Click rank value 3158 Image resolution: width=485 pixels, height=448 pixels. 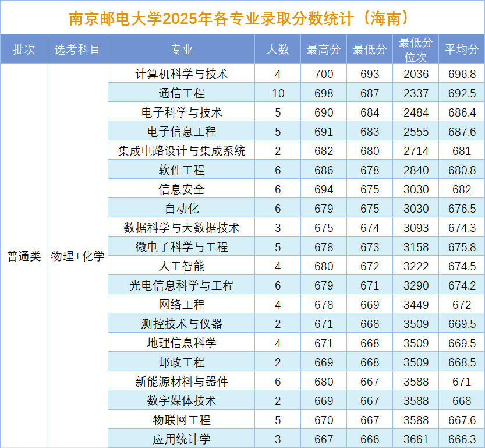tap(416, 247)
